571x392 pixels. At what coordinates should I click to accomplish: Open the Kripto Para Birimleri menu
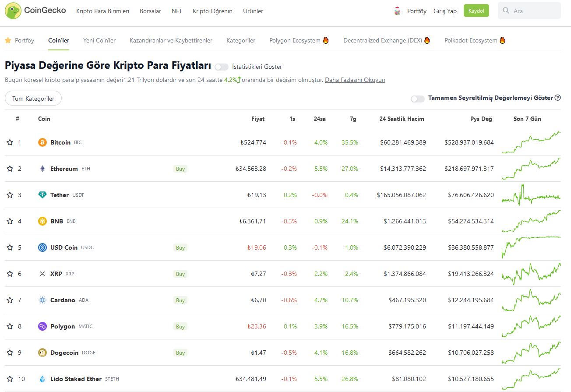click(x=102, y=11)
